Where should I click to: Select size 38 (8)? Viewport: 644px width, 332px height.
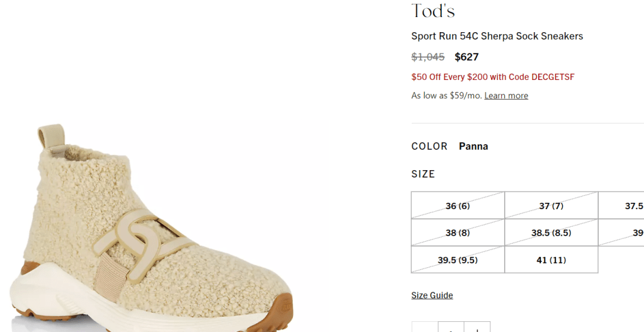pos(458,232)
